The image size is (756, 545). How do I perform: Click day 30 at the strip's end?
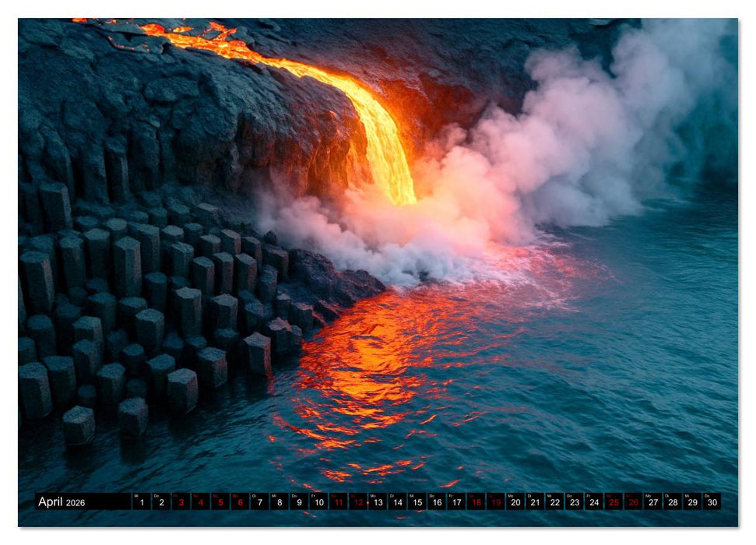[712, 502]
